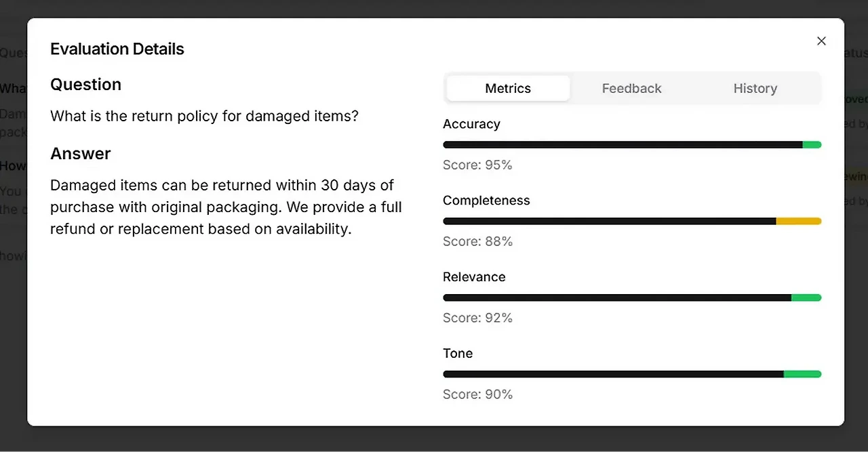Open the History tab
The height and width of the screenshot is (452, 868).
755,88
